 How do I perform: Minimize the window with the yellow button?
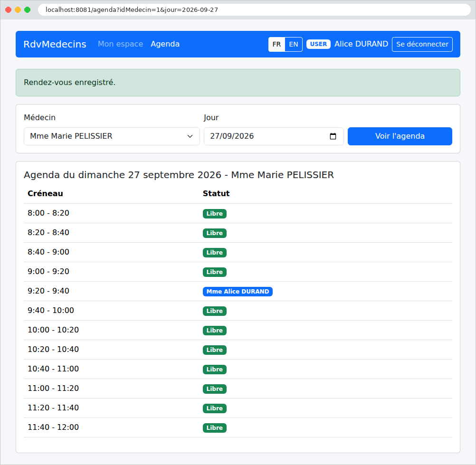[18, 9]
